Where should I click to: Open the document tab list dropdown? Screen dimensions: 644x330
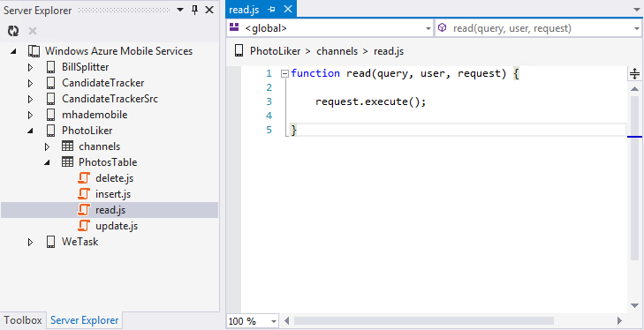(637, 10)
